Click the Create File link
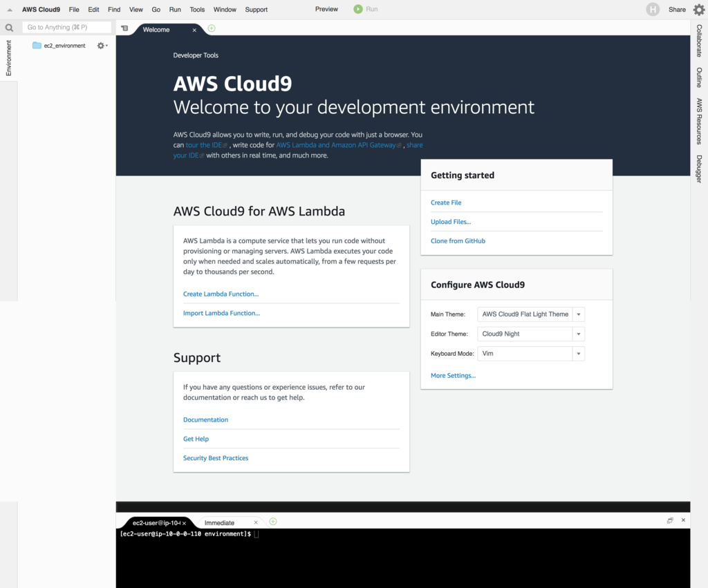The height and width of the screenshot is (588, 708). [446, 202]
